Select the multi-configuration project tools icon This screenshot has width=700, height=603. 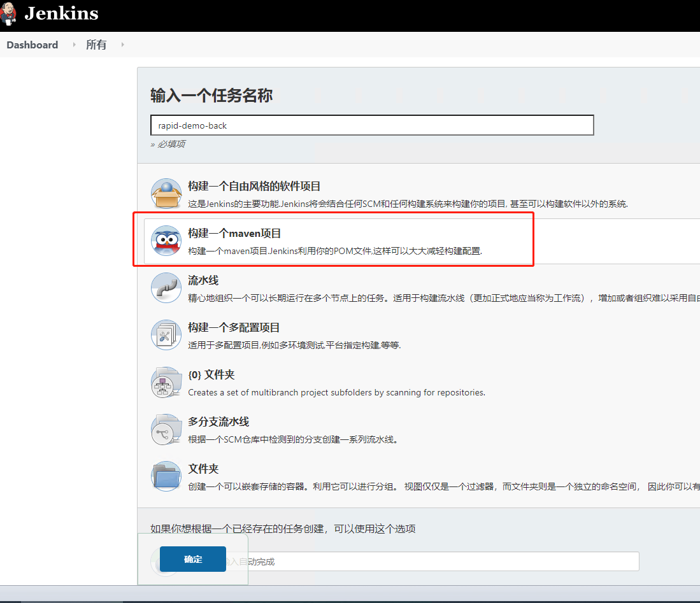tap(166, 335)
